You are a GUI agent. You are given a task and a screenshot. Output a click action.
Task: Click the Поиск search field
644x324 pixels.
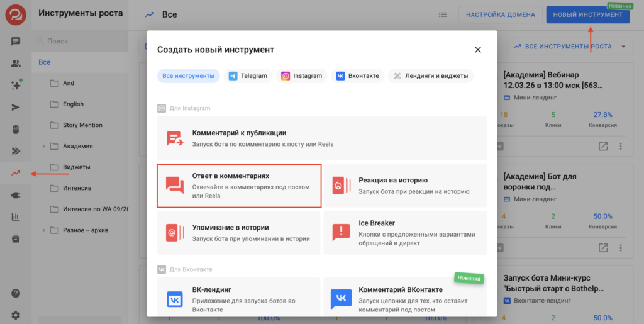pos(82,41)
